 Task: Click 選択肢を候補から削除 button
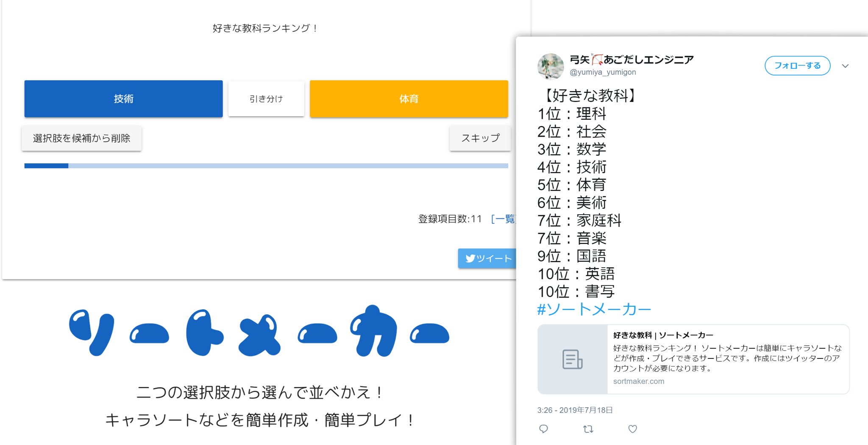point(81,138)
